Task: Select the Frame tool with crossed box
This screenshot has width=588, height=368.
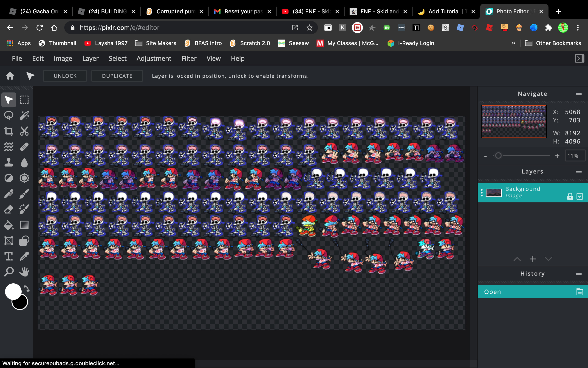Action: click(9, 241)
